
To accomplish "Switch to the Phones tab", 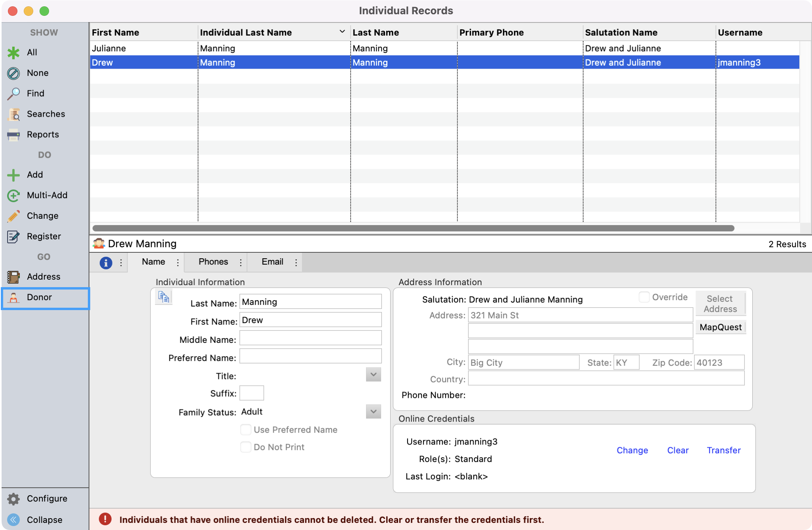I will tap(213, 262).
